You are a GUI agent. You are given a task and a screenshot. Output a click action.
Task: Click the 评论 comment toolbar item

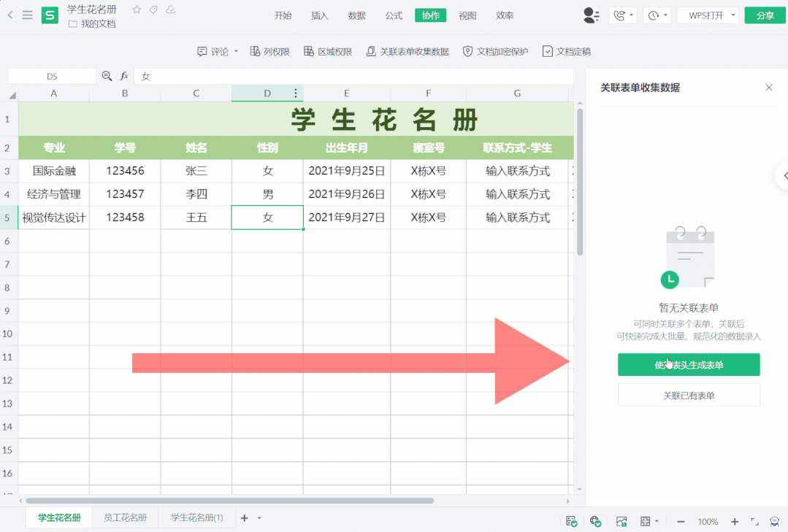click(x=213, y=51)
